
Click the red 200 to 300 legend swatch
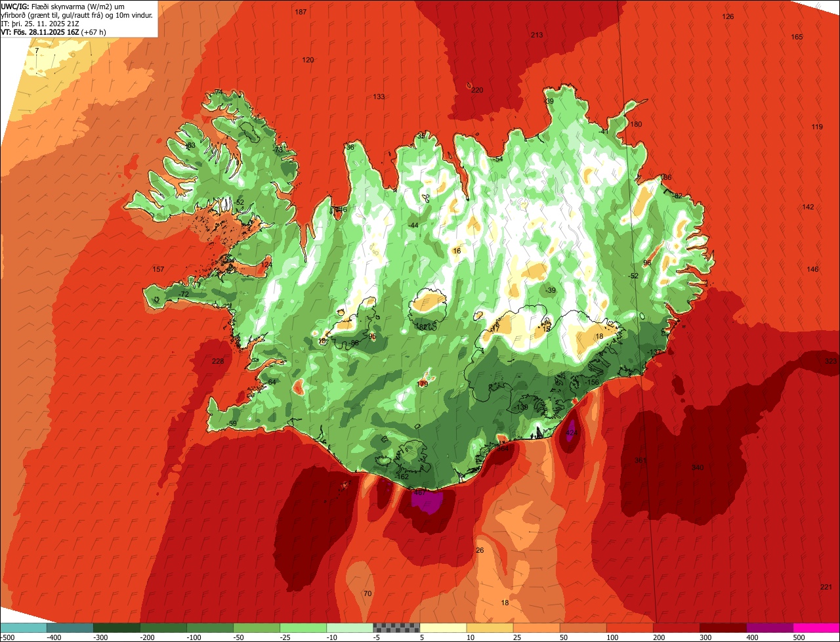676,628
